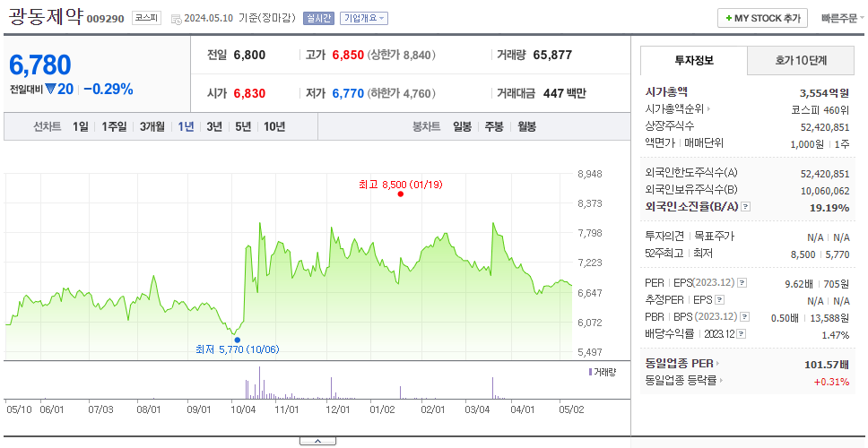Click the 거래대금 value 447 백만
The image size is (868, 448).
coord(565,93)
